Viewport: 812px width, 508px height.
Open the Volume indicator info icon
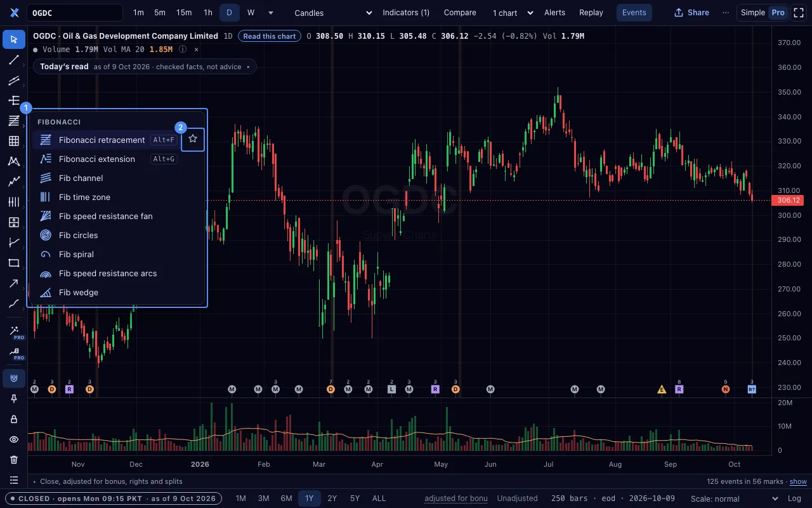pyautogui.click(x=183, y=50)
